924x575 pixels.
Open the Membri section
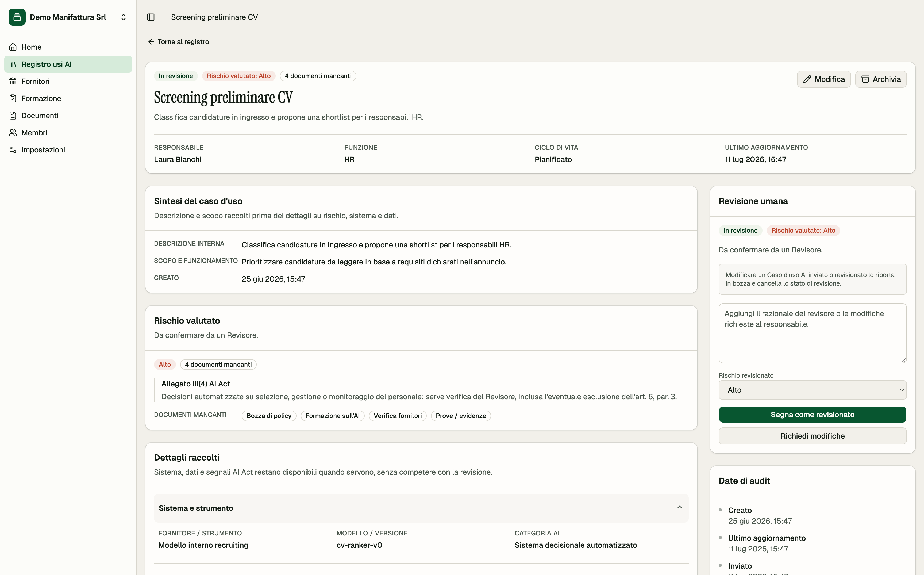(x=68, y=133)
